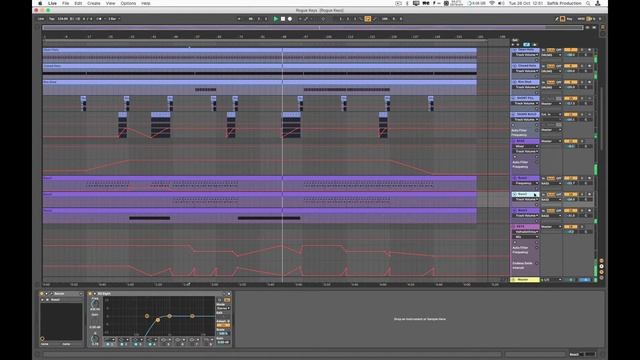Enable Key map mode switch
The height and width of the screenshot is (360, 640).
(x=569, y=19)
